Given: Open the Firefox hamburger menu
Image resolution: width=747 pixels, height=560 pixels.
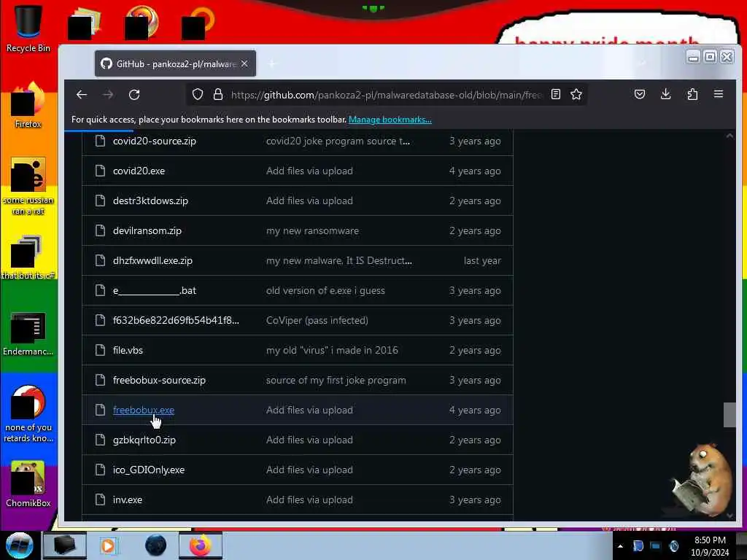Looking at the screenshot, I should pyautogui.click(x=719, y=94).
